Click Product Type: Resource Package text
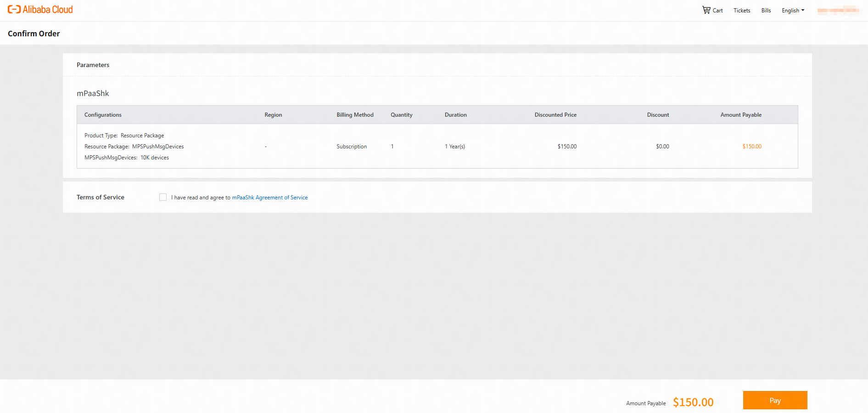 tap(124, 136)
